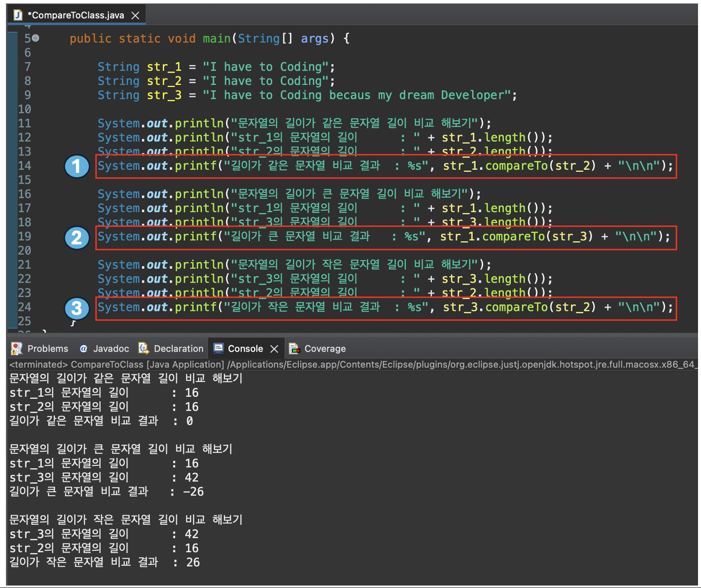Click the blue circle marker number 2
The width and height of the screenshot is (701, 588).
76,237
